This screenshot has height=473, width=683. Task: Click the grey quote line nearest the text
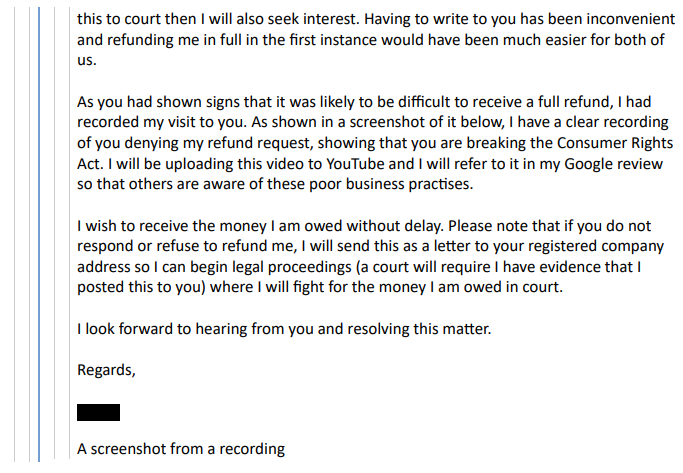69,234
